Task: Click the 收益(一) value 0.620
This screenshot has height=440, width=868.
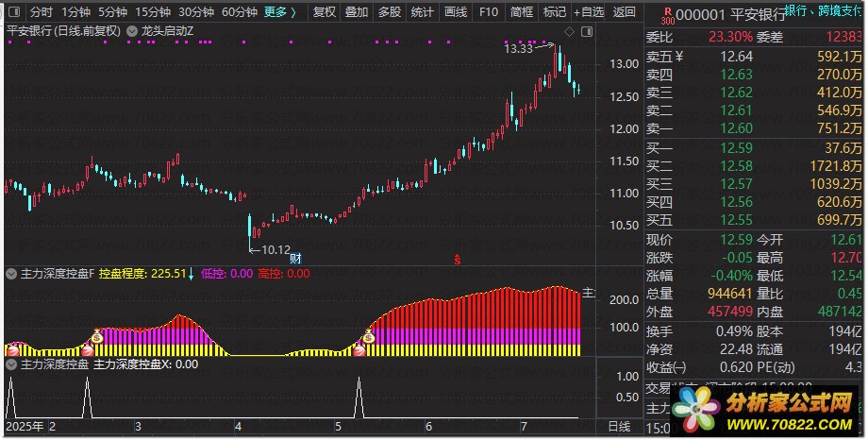Action: coord(736,367)
